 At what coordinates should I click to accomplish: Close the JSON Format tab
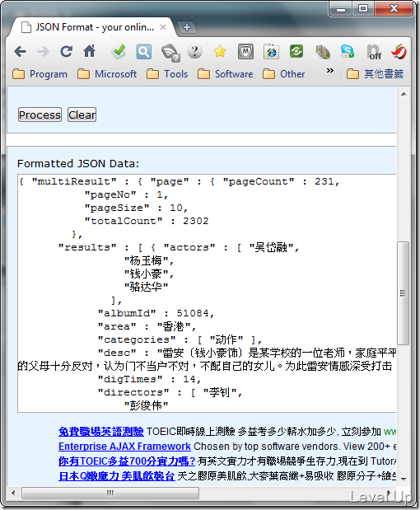[x=163, y=27]
